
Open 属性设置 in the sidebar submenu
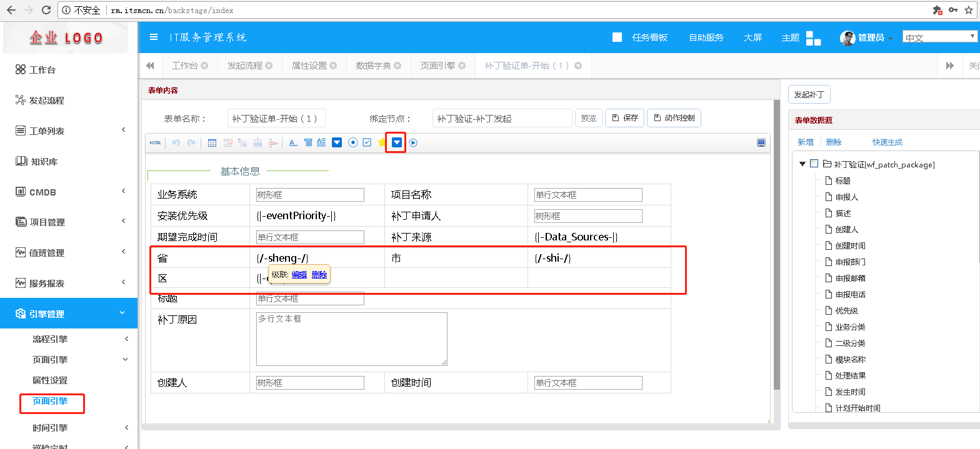tap(50, 380)
